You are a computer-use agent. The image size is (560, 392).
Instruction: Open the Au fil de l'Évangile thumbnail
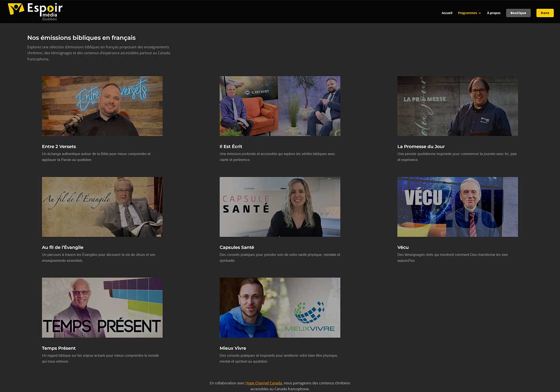[102, 207]
